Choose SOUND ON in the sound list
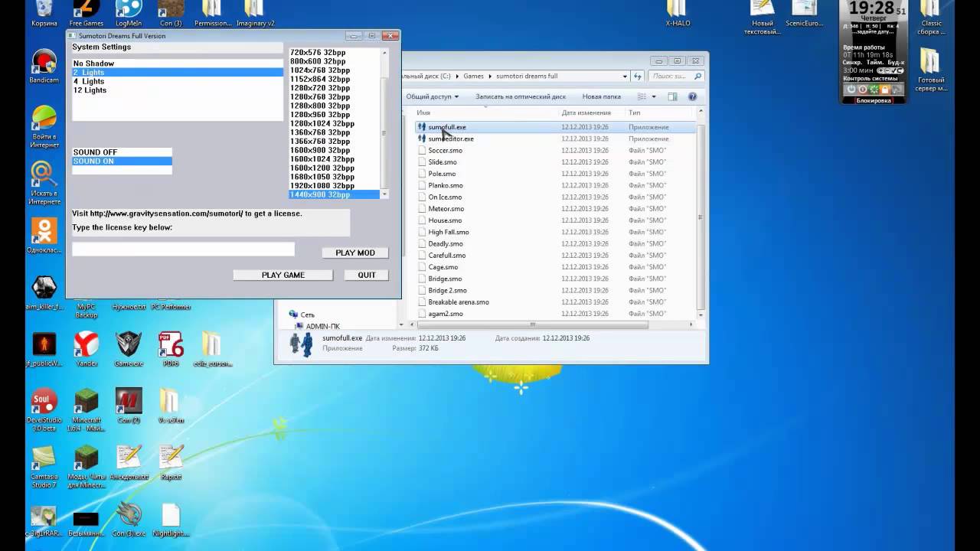 pyautogui.click(x=122, y=161)
